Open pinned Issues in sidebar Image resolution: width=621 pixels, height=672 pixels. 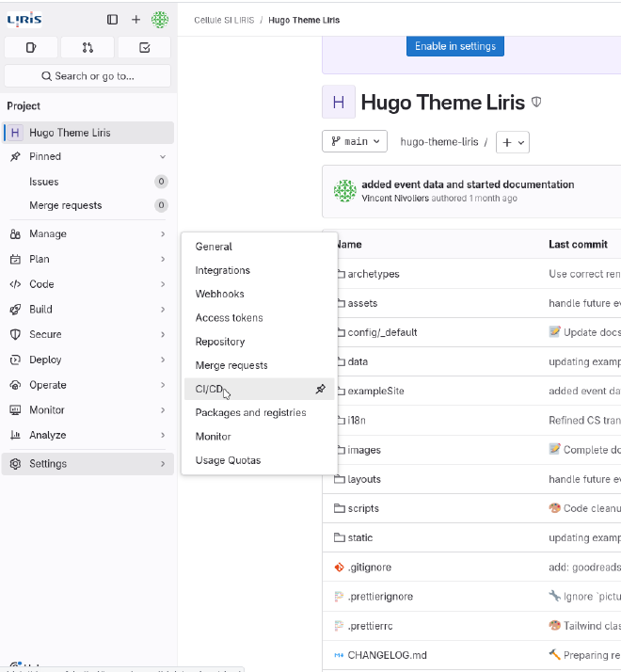pos(88,182)
